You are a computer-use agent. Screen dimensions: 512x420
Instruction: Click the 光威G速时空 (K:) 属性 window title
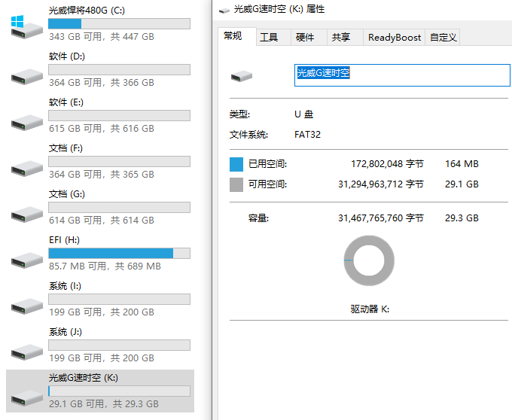(279, 10)
